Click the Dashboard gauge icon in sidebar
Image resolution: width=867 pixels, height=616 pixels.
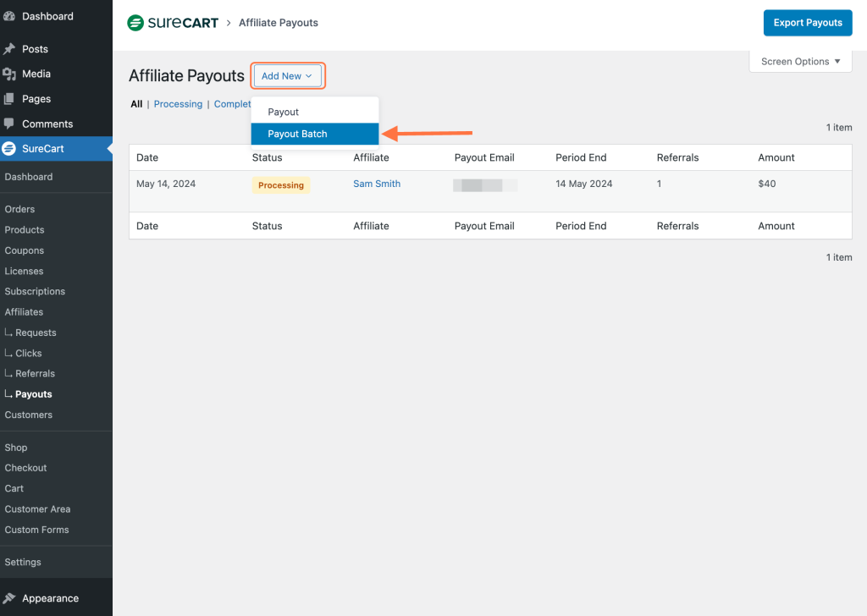(x=9, y=16)
